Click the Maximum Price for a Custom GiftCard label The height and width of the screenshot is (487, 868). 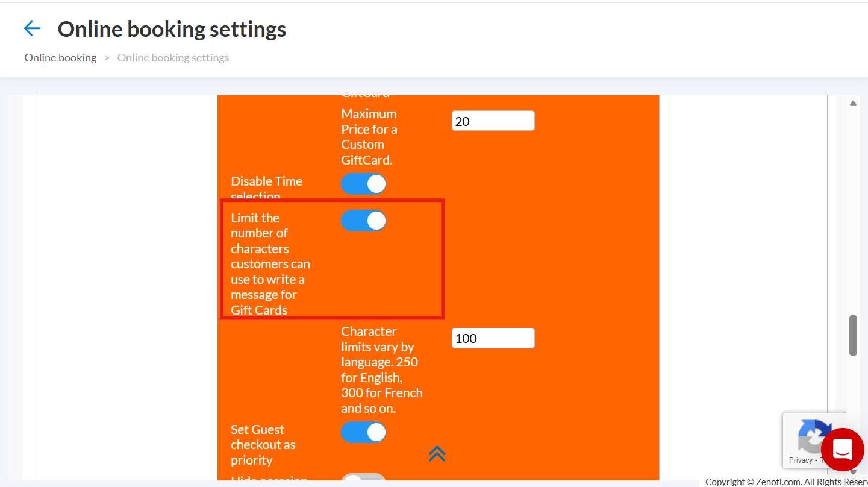coord(369,137)
